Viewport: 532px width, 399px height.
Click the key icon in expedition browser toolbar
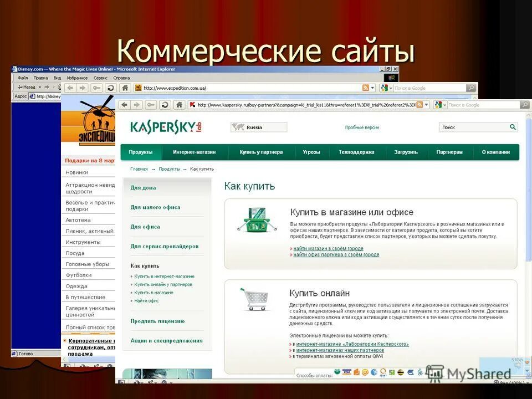pos(96,88)
